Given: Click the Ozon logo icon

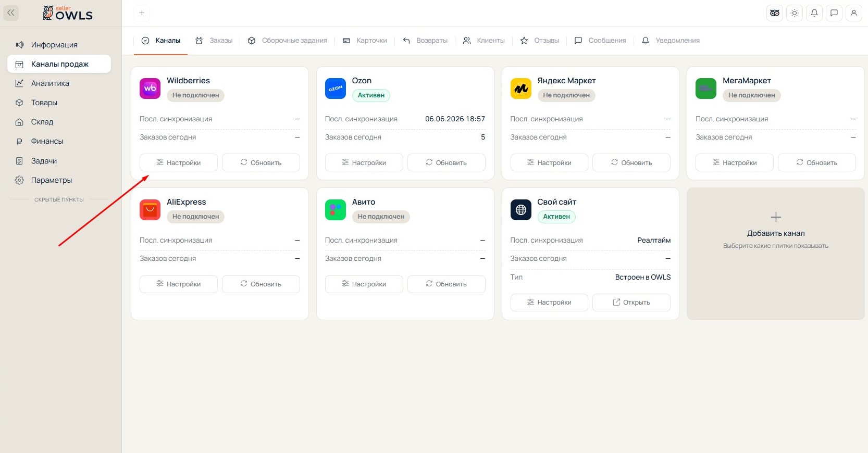Looking at the screenshot, I should pos(336,89).
